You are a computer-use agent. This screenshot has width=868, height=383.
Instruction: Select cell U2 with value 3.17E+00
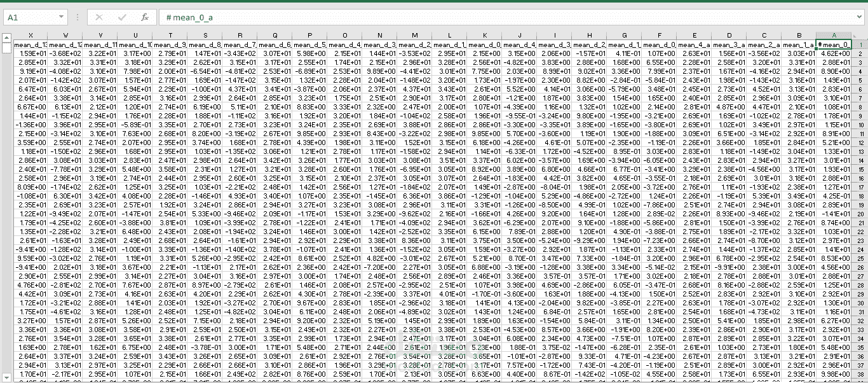(135, 53)
